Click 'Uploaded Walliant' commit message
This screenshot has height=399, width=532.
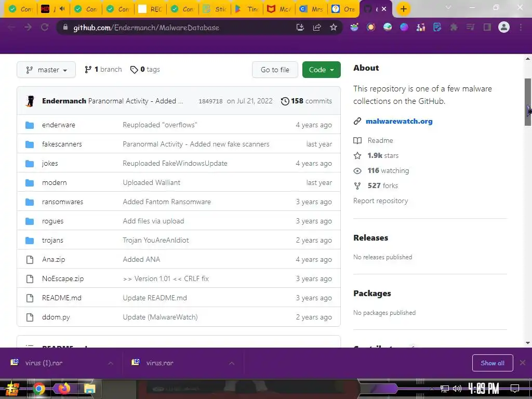(x=151, y=182)
